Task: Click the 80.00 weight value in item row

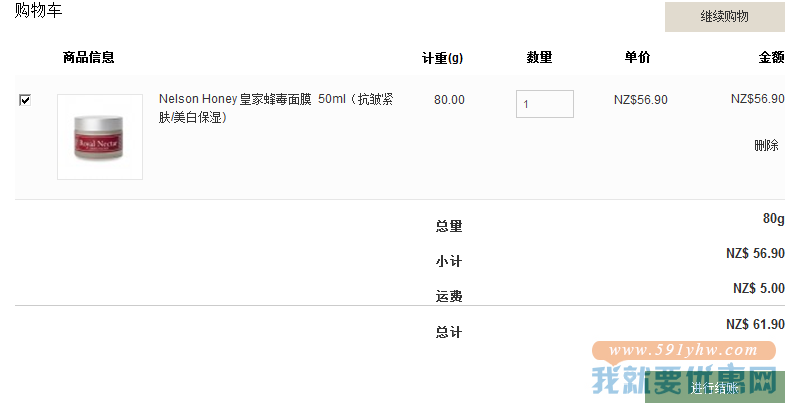Action: point(449,100)
